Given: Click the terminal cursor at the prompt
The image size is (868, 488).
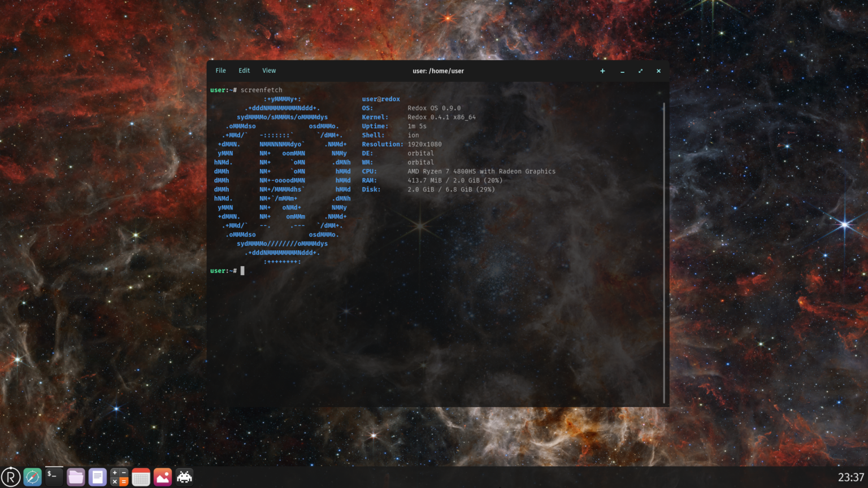Looking at the screenshot, I should [x=242, y=271].
